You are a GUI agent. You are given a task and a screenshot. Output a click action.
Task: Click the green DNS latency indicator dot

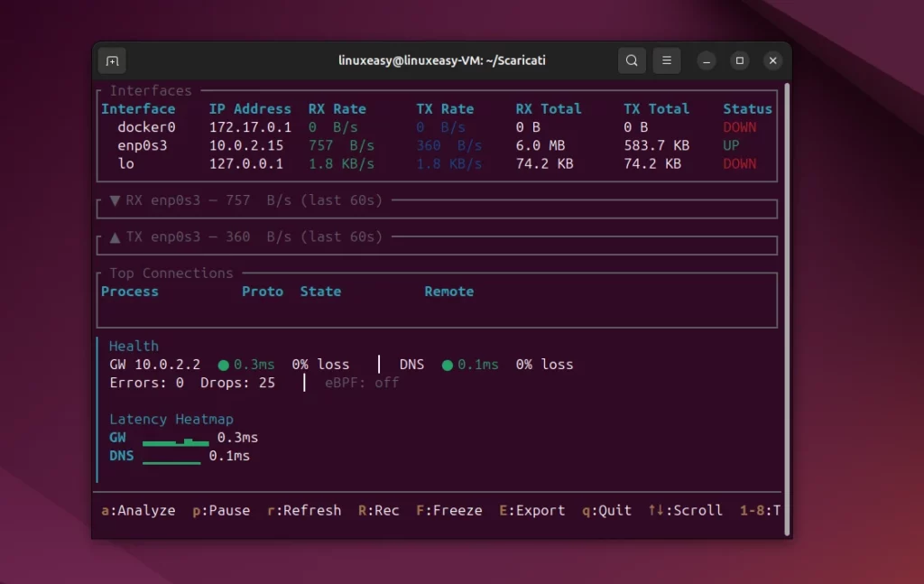[448, 364]
